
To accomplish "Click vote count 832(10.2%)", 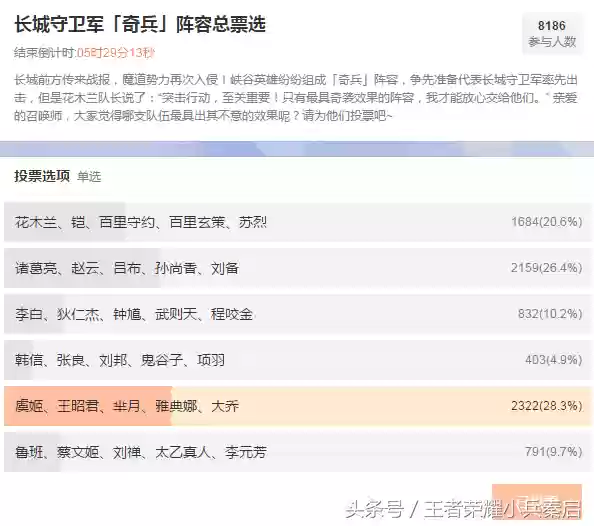I will [x=550, y=314].
